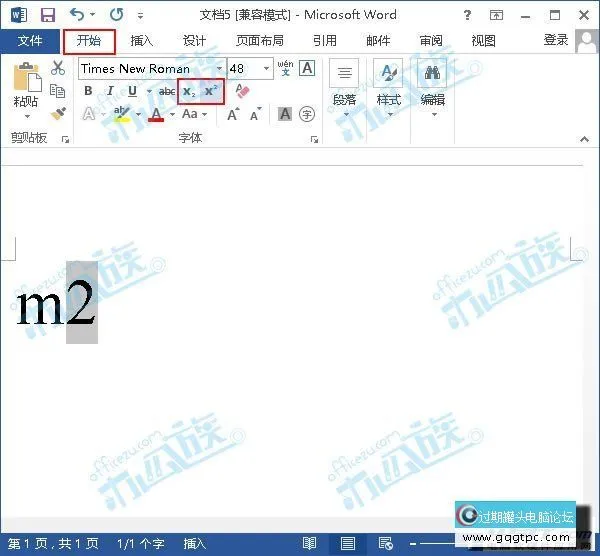Viewport: 600px width, 556px height.
Task: Click the Cut scissors icon
Action: tap(58, 68)
